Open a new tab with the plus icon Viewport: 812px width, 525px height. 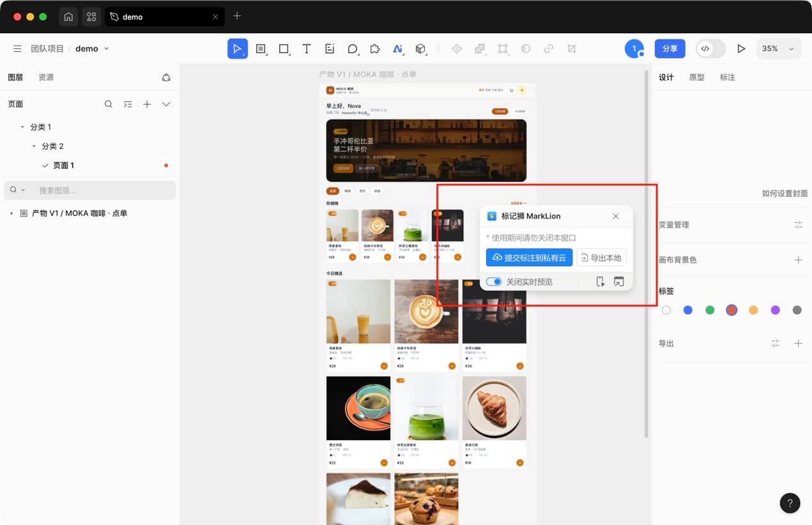click(x=237, y=16)
